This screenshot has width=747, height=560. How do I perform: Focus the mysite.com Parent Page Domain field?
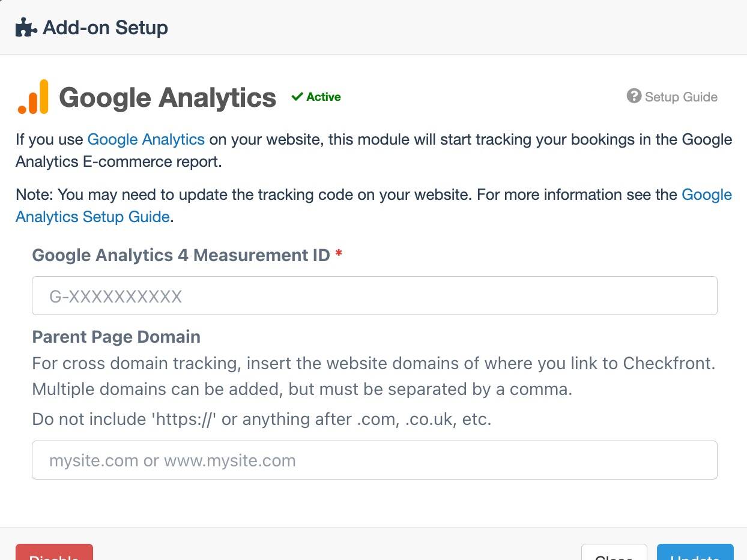pos(375,460)
